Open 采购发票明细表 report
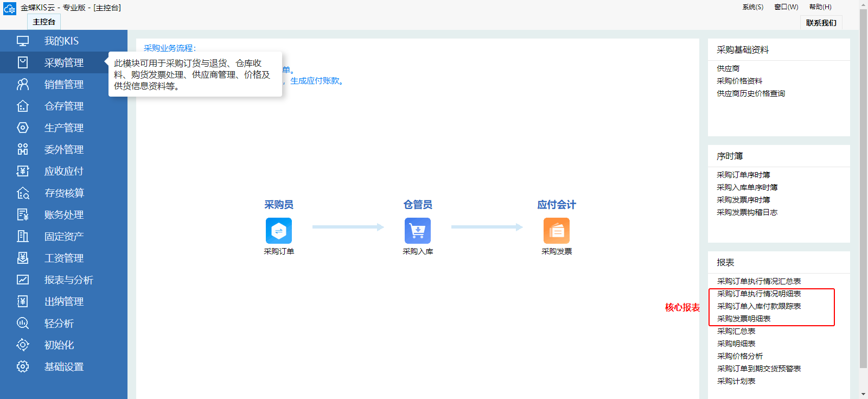 (744, 319)
